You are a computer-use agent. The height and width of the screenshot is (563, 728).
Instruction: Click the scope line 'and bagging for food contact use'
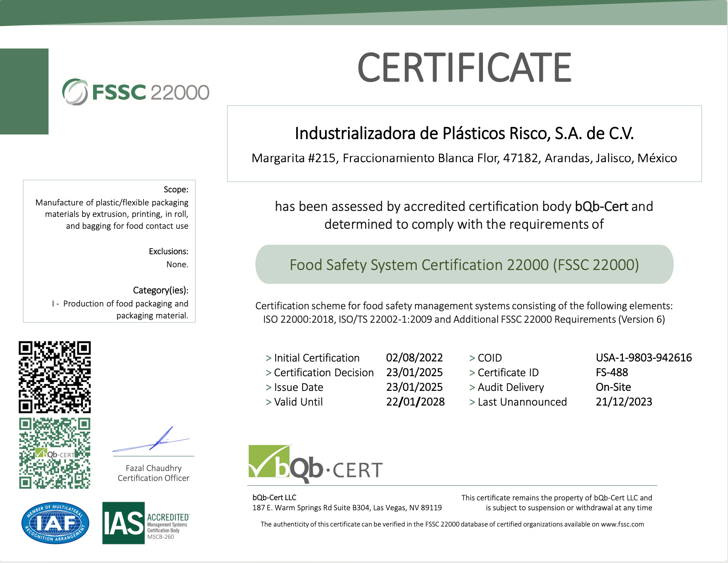coord(127,226)
